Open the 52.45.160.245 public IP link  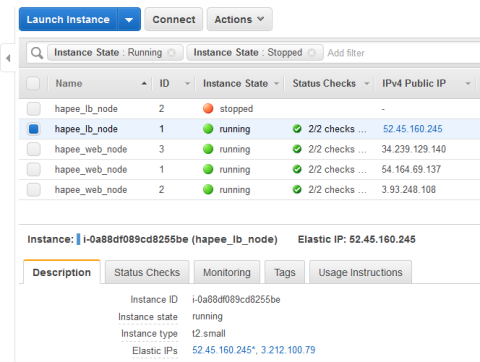pyautogui.click(x=413, y=129)
